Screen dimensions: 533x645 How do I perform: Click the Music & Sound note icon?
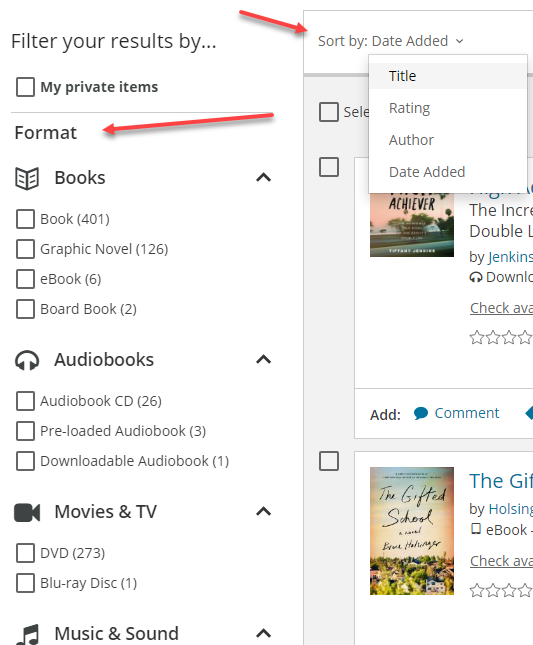coord(29,634)
